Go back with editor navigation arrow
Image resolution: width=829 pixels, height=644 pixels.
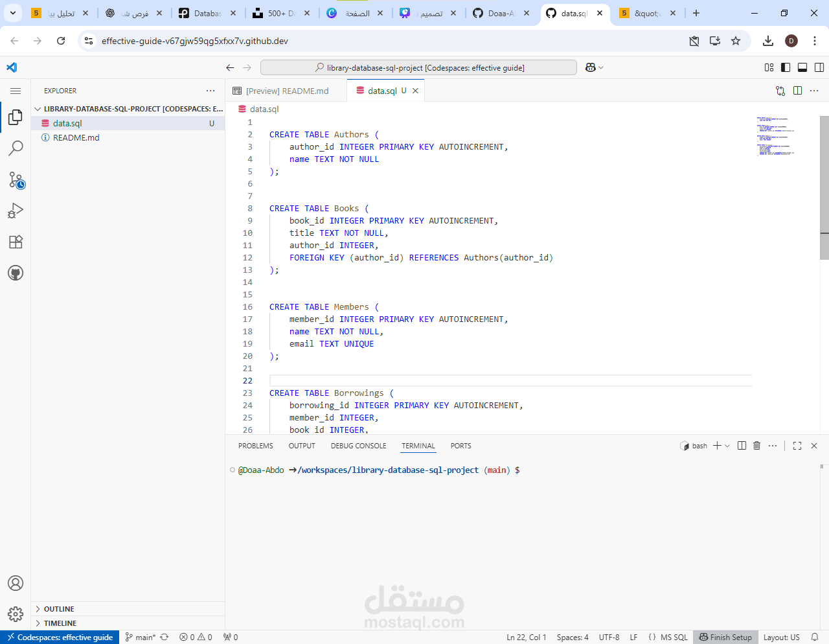click(230, 67)
